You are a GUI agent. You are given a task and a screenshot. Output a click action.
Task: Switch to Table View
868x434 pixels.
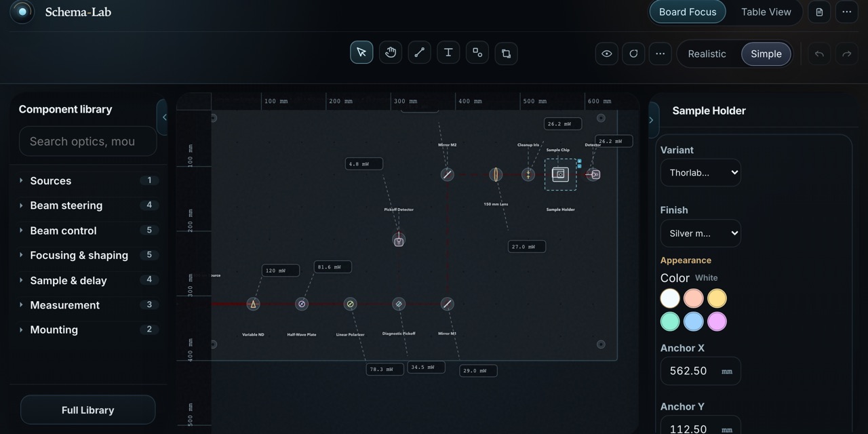(x=766, y=12)
